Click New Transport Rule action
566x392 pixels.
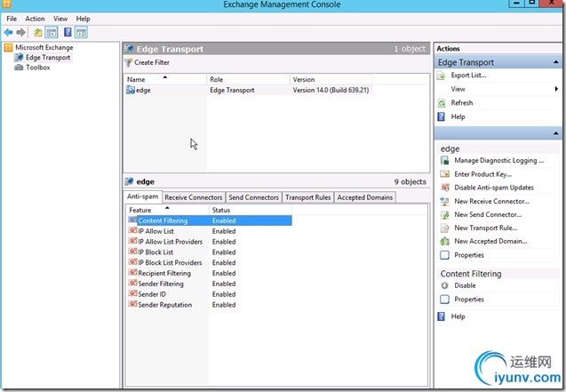click(x=486, y=228)
